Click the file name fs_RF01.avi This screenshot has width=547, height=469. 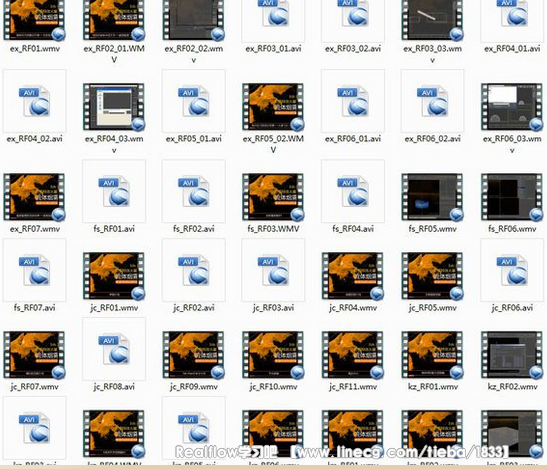click(x=114, y=229)
